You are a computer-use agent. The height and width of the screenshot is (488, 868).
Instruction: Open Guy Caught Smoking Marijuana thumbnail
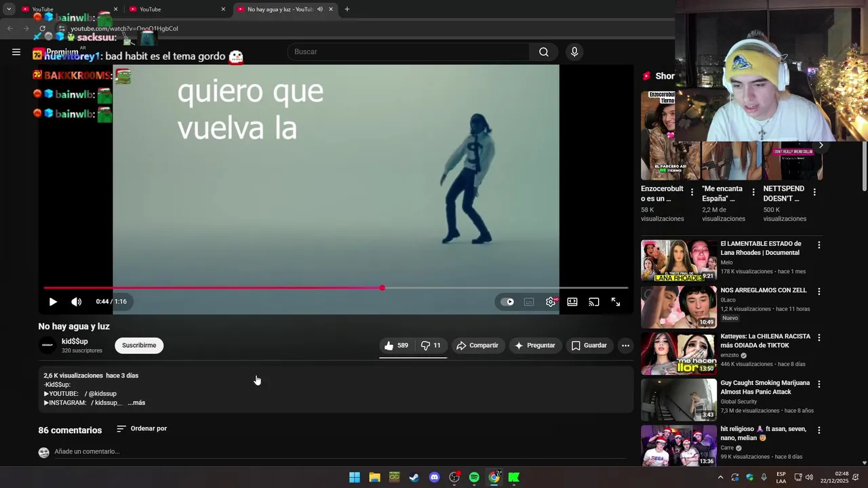(x=679, y=399)
